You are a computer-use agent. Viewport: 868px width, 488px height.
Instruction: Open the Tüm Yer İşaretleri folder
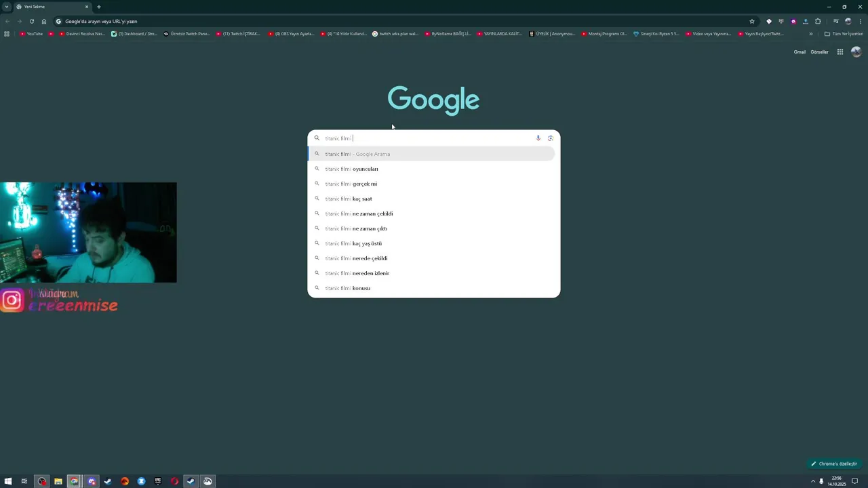coord(844,34)
